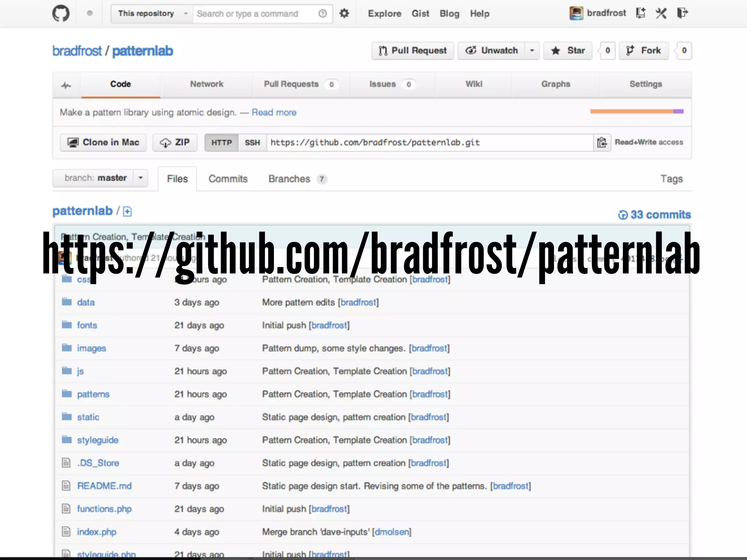Open the Branches subtab
The width and height of the screenshot is (747, 560).
(x=298, y=179)
